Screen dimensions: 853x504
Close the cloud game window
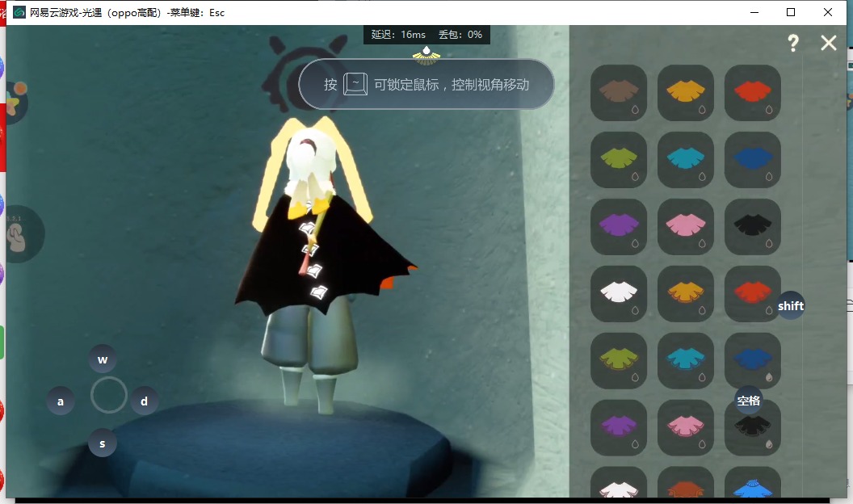pyautogui.click(x=828, y=12)
